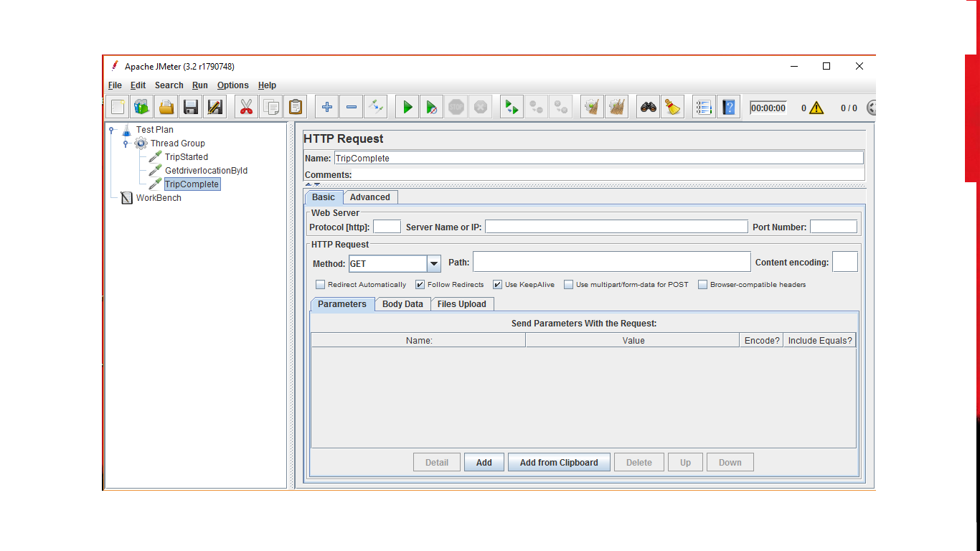Click the Server Name or IP field

pyautogui.click(x=616, y=227)
